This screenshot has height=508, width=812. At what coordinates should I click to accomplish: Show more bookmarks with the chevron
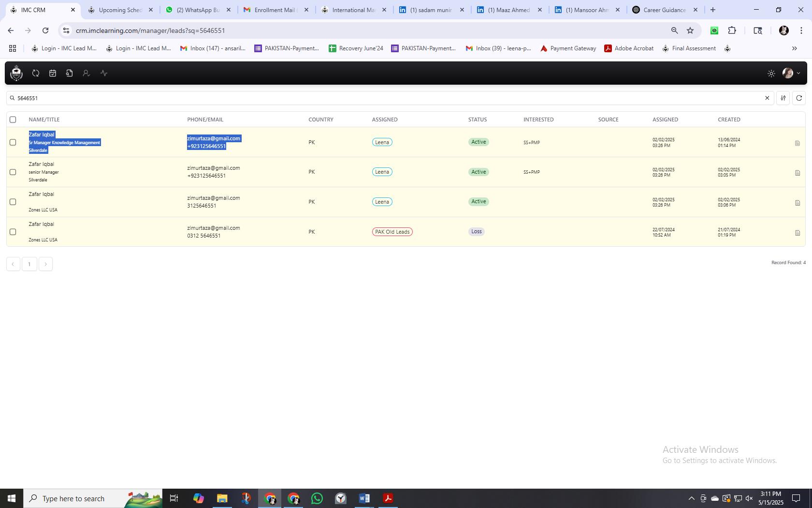point(794,48)
